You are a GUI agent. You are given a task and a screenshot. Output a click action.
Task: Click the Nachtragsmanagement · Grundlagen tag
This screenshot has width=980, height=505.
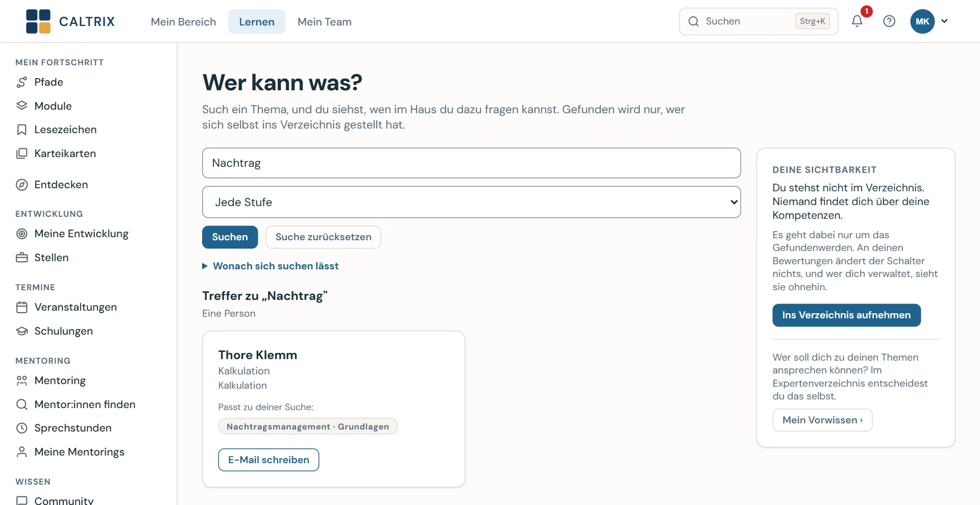(308, 426)
